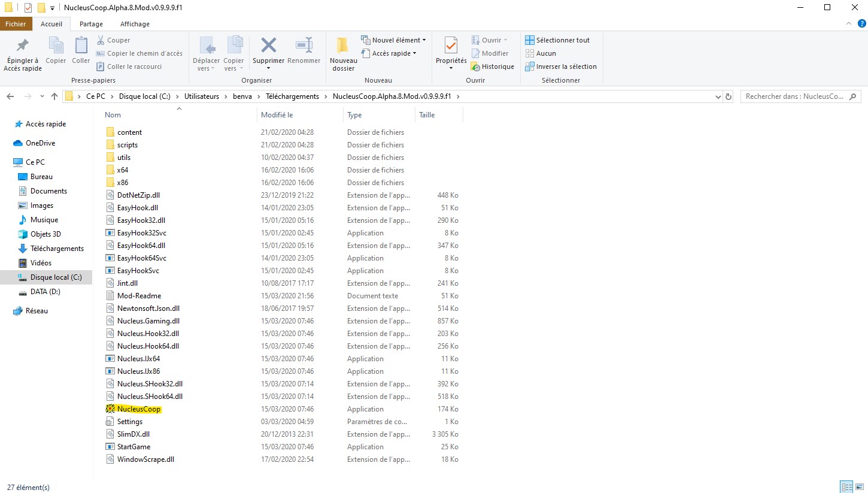Click Aucun to deselect everything
The width and height of the screenshot is (868, 493).
[541, 53]
